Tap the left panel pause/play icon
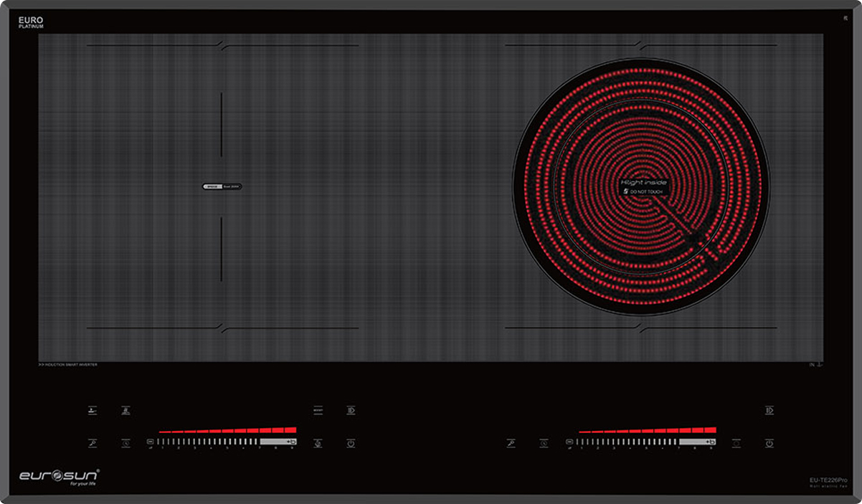Viewport: 862px width, 504px height. click(351, 411)
